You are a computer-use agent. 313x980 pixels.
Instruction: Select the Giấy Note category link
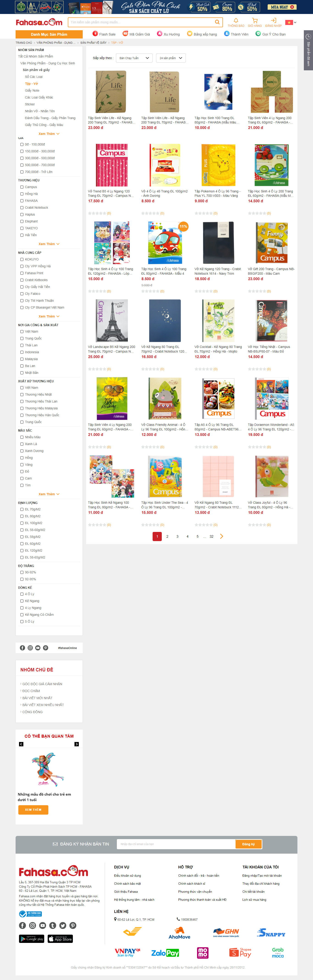(x=32, y=90)
